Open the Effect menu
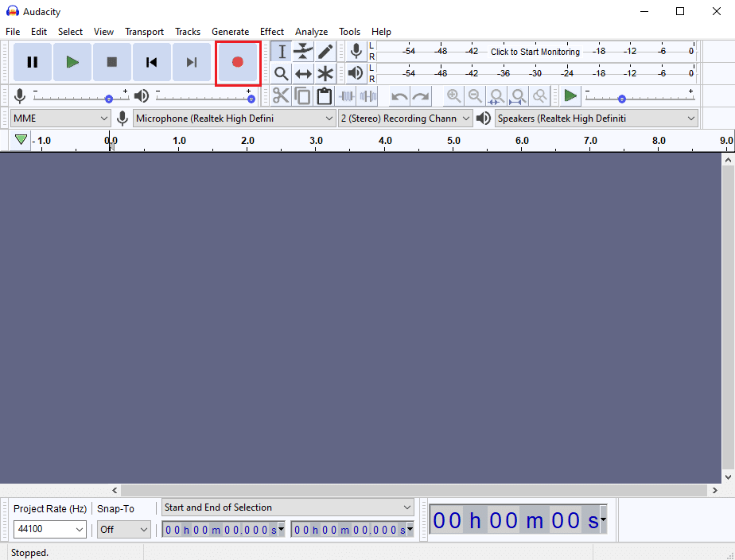The height and width of the screenshot is (560, 735). coord(272,32)
